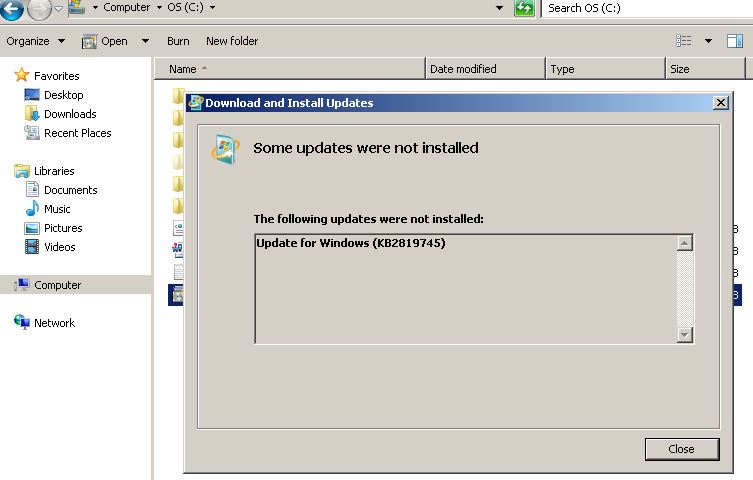This screenshot has width=753, height=480.
Task: Close the Download and Install Updates dialog with X
Action: (x=720, y=103)
